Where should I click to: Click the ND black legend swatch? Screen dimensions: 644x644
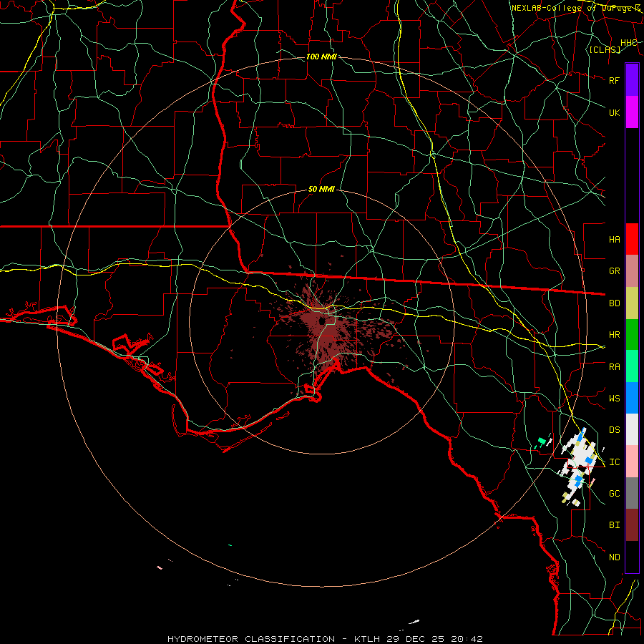pyautogui.click(x=632, y=557)
